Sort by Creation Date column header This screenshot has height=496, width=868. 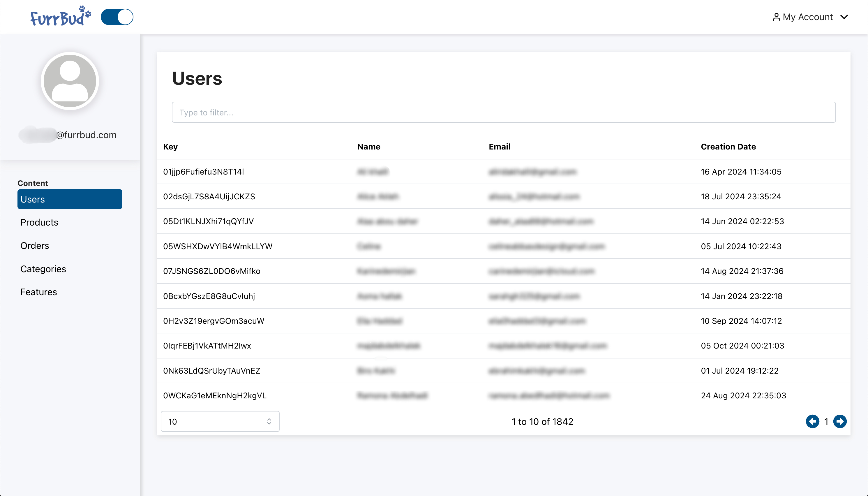[x=728, y=147]
